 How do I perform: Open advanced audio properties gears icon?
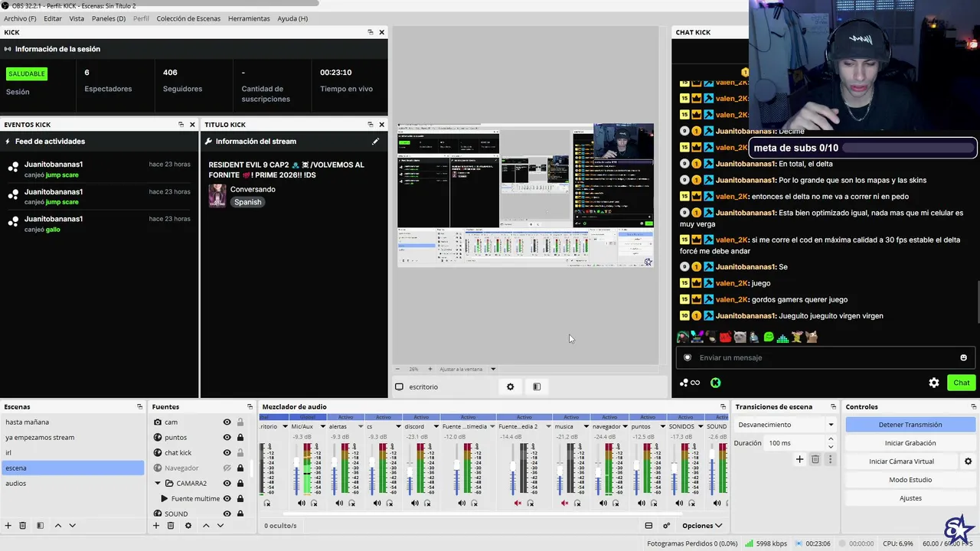click(x=667, y=526)
